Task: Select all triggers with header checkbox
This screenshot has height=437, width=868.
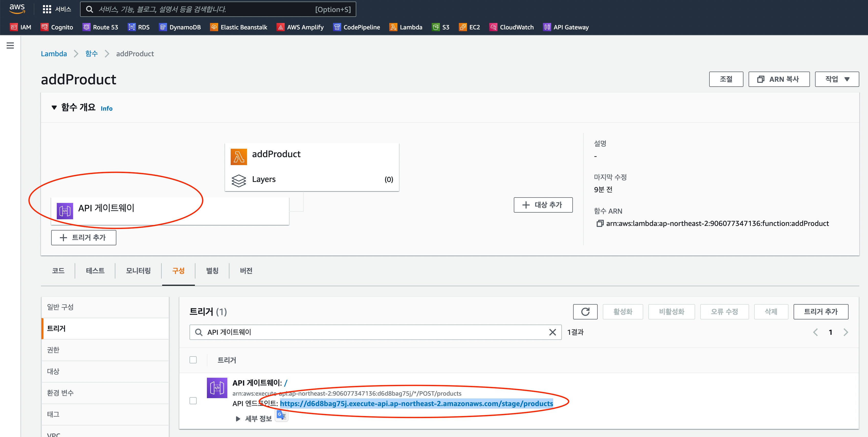Action: pyautogui.click(x=193, y=360)
